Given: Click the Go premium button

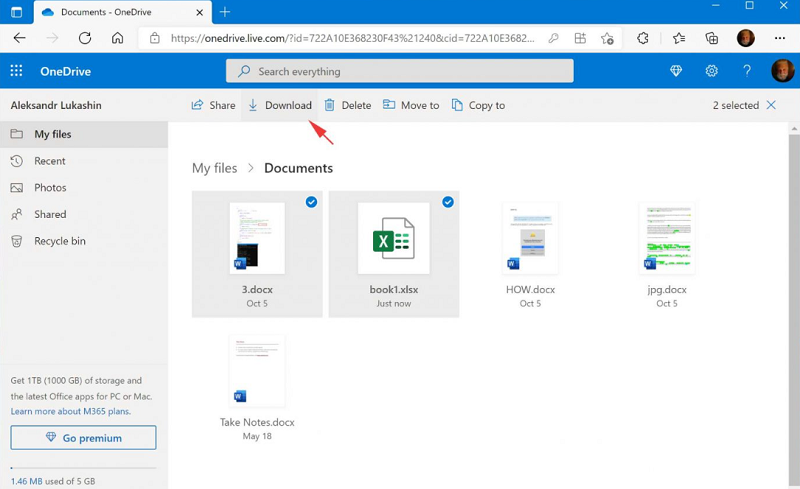Looking at the screenshot, I should click(84, 437).
